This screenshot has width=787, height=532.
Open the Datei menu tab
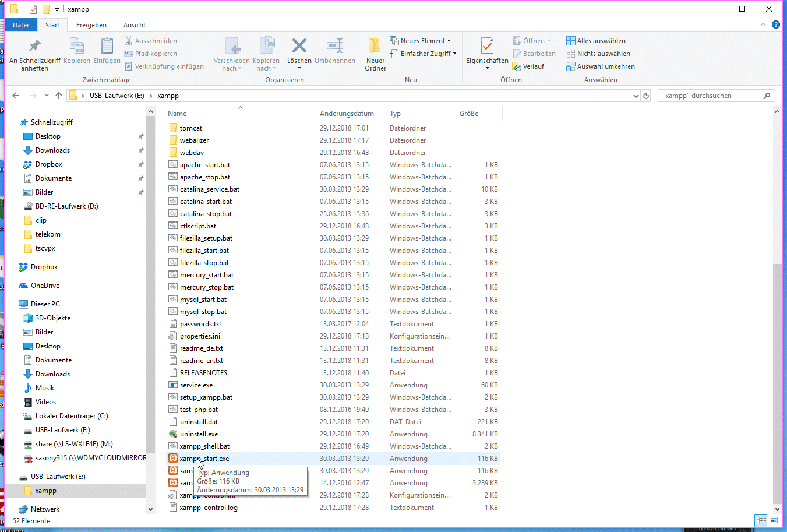pos(21,25)
